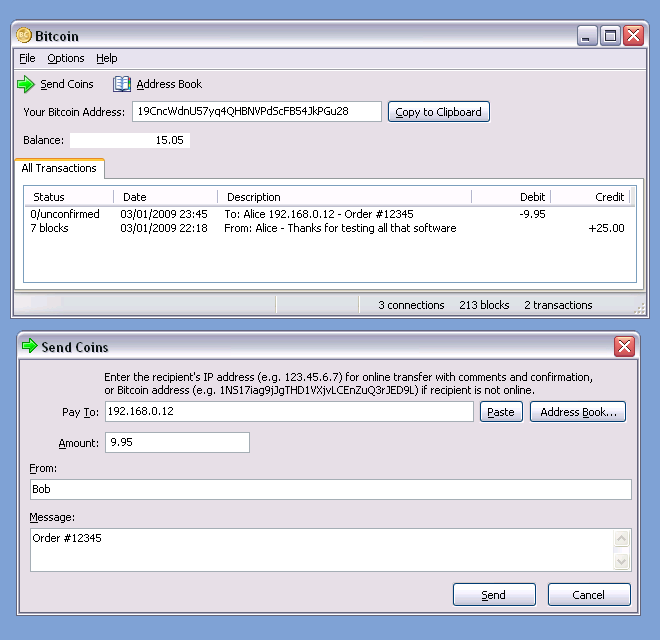Click the Message box scroll down arrow

(622, 561)
